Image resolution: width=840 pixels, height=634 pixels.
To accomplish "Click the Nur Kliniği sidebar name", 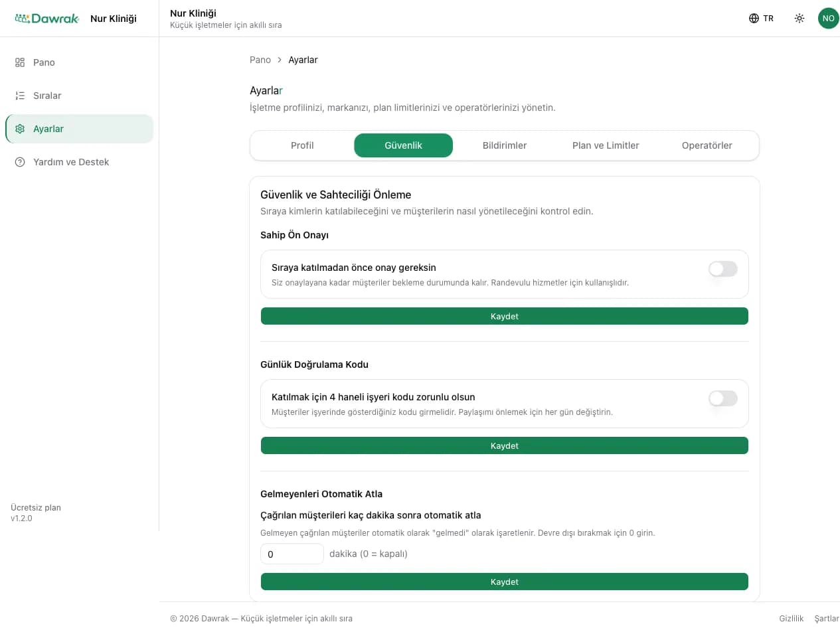I will coord(114,19).
